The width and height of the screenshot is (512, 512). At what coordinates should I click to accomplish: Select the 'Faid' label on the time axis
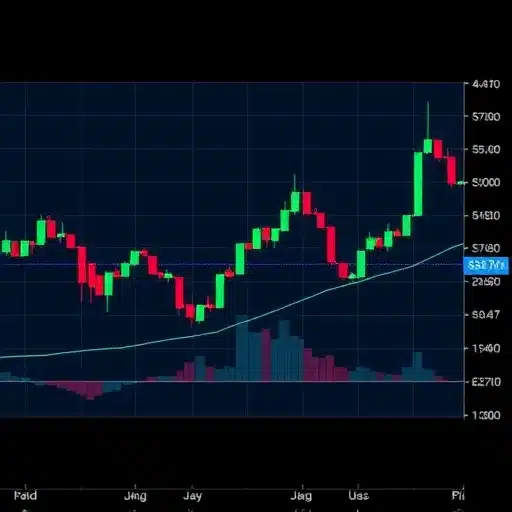(25, 495)
